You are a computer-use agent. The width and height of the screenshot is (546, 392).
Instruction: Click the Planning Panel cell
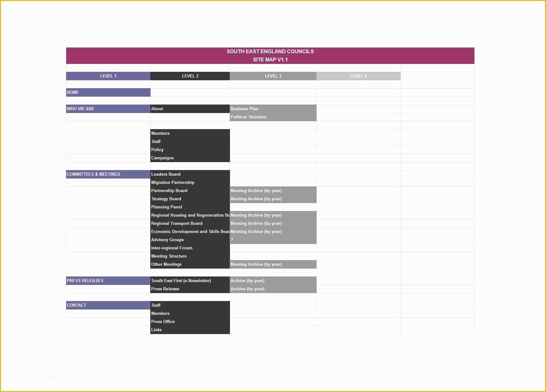coord(190,207)
